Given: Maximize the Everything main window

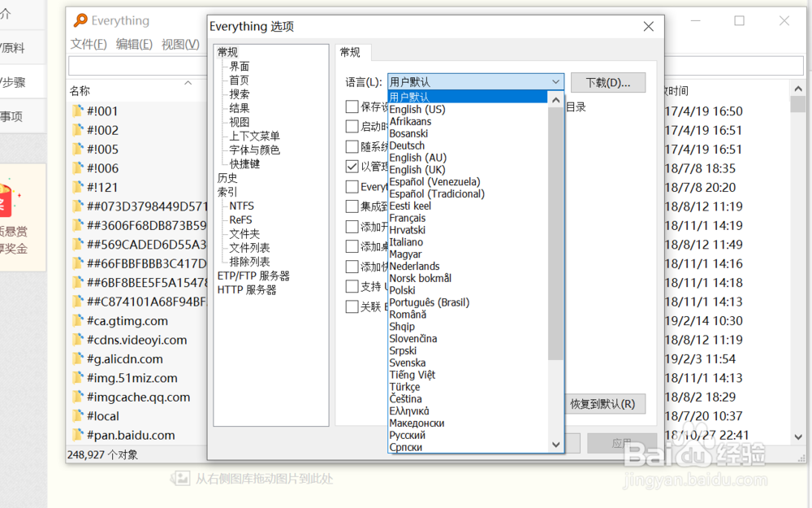Looking at the screenshot, I should [740, 21].
